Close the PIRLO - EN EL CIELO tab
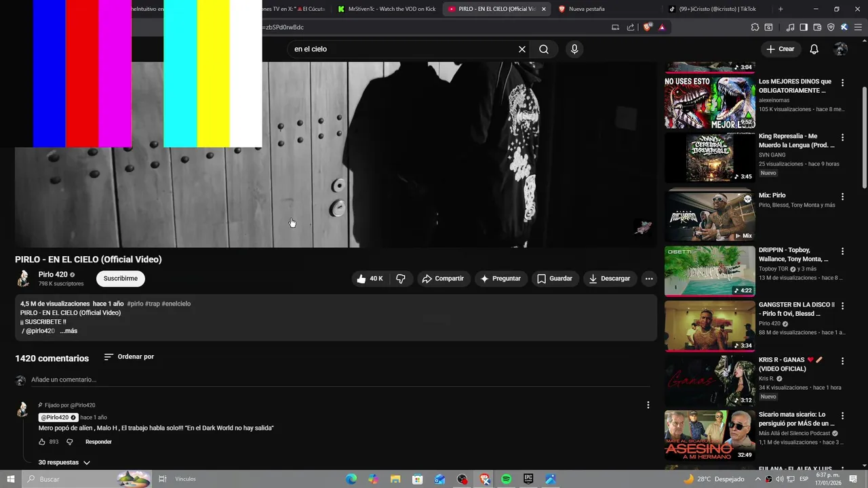Viewport: 868px width, 488px height. tap(543, 9)
